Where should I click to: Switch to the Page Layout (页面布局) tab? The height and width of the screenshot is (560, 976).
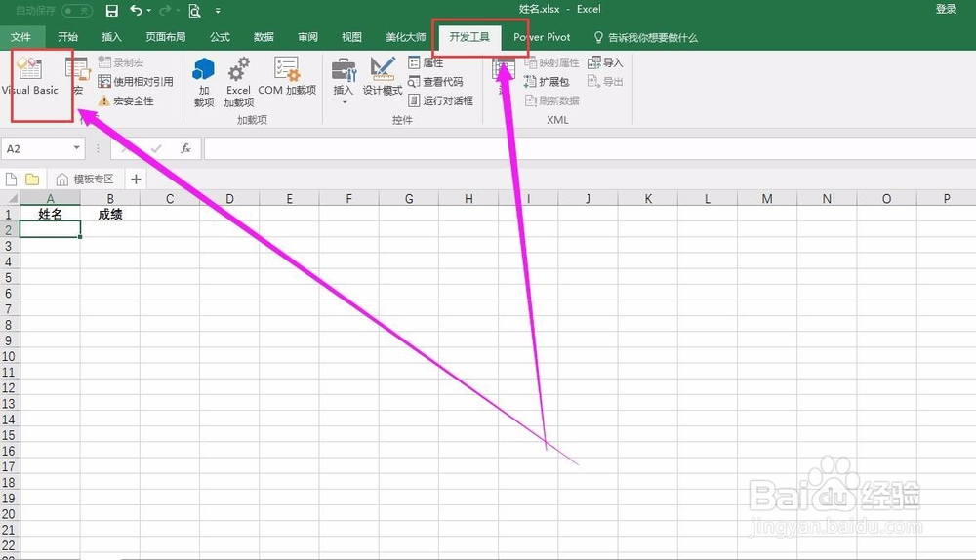(166, 37)
